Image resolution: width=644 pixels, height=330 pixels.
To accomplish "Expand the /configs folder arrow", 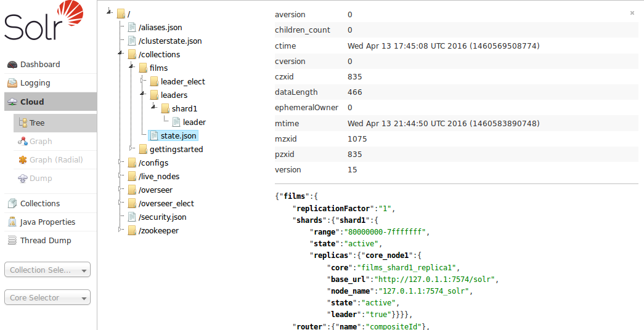I will [120, 163].
